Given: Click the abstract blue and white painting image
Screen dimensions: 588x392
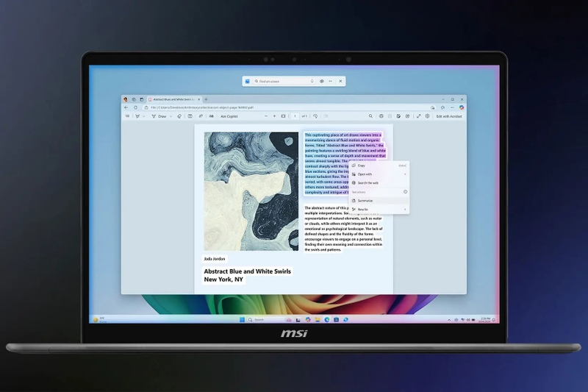Looking at the screenshot, I should tap(251, 191).
